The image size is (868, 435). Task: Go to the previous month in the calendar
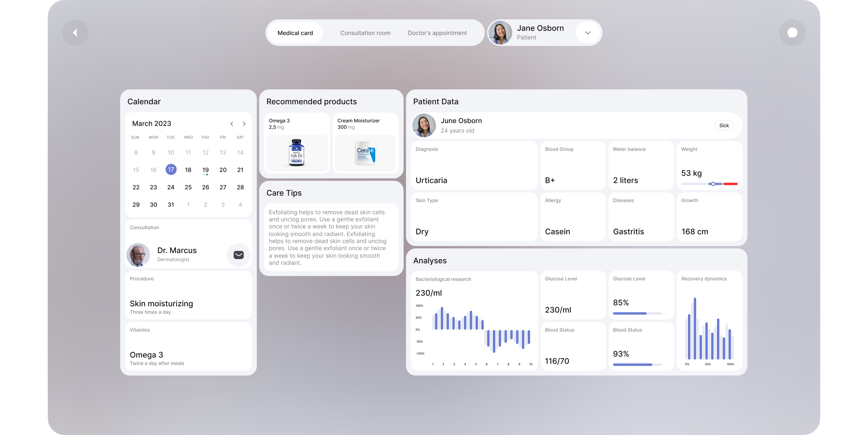[x=232, y=124]
